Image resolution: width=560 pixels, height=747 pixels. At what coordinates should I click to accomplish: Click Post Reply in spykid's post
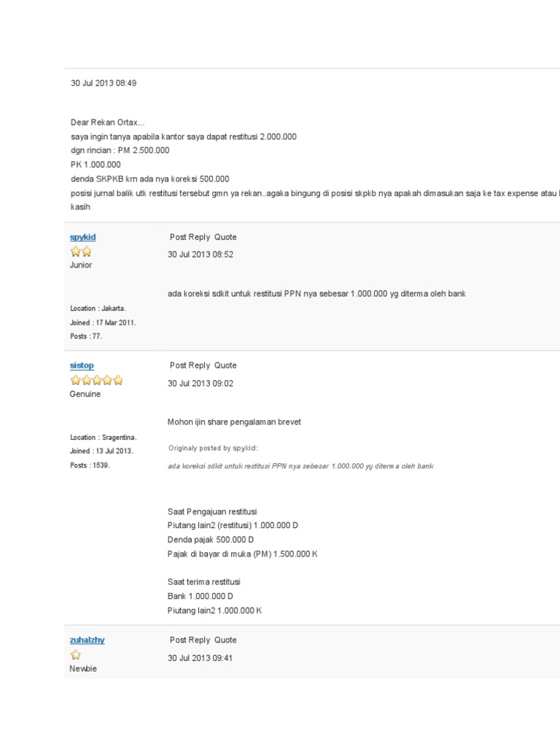click(x=190, y=237)
